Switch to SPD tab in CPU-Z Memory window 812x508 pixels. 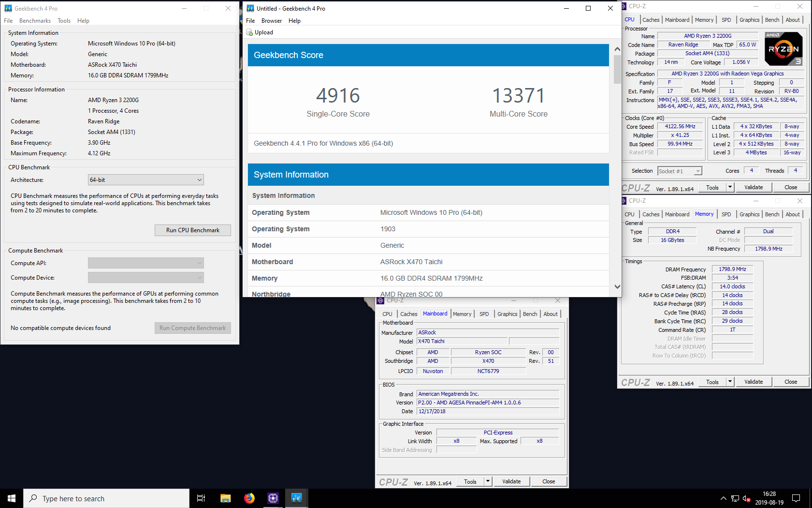(726, 214)
